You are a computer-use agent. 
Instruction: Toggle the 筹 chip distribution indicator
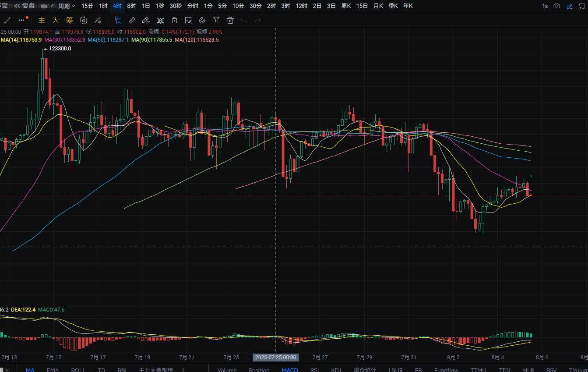point(70,20)
